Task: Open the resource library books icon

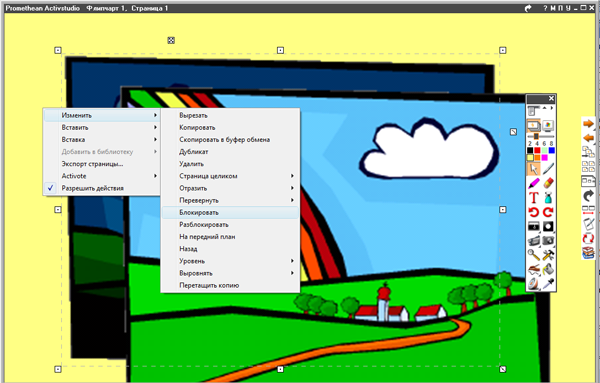Action: [589, 253]
